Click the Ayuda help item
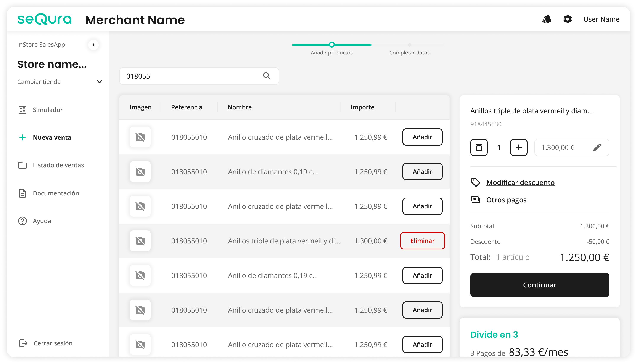 pos(42,221)
